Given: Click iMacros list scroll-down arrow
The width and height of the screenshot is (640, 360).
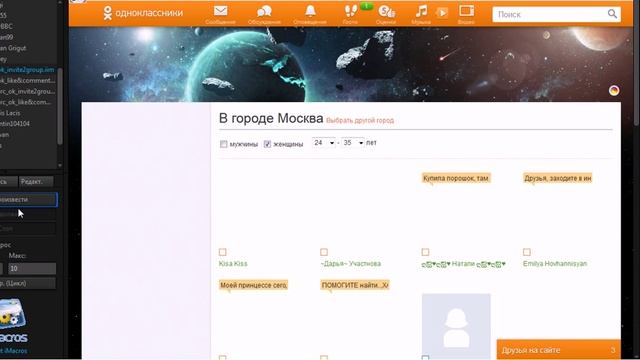Looking at the screenshot, I should pyautogui.click(x=60, y=165).
